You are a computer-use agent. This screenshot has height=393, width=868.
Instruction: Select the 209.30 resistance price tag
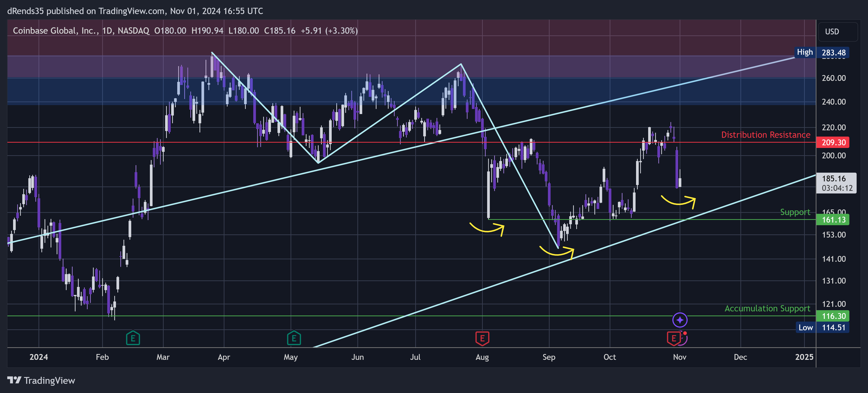833,142
